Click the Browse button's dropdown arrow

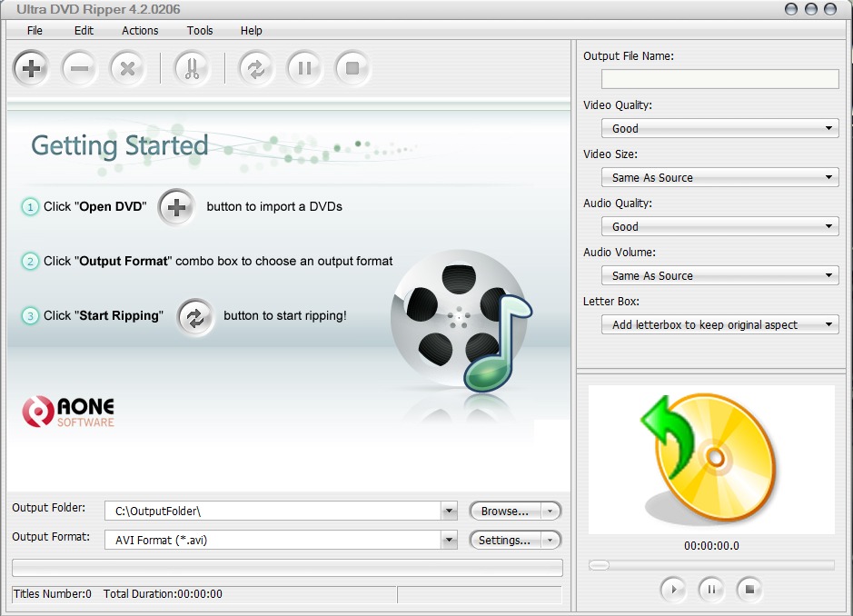pyautogui.click(x=550, y=511)
